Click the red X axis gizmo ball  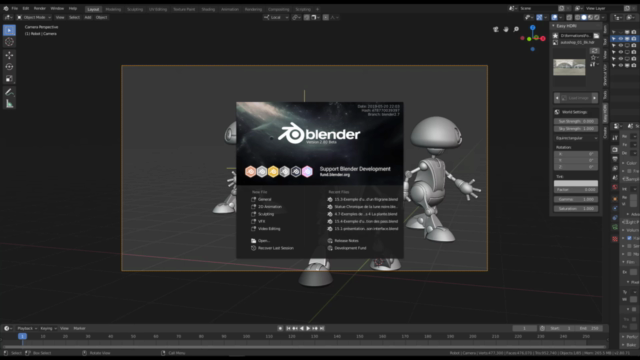(542, 38)
